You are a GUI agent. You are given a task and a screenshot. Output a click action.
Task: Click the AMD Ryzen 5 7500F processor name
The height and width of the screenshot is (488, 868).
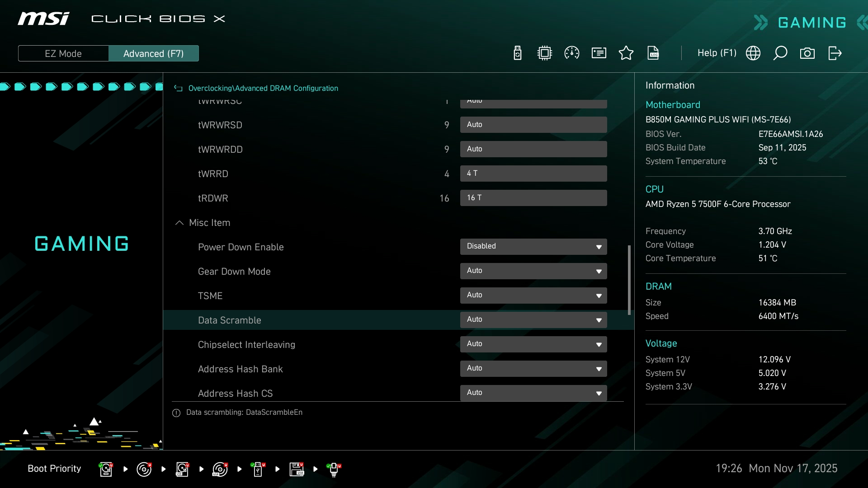point(718,204)
